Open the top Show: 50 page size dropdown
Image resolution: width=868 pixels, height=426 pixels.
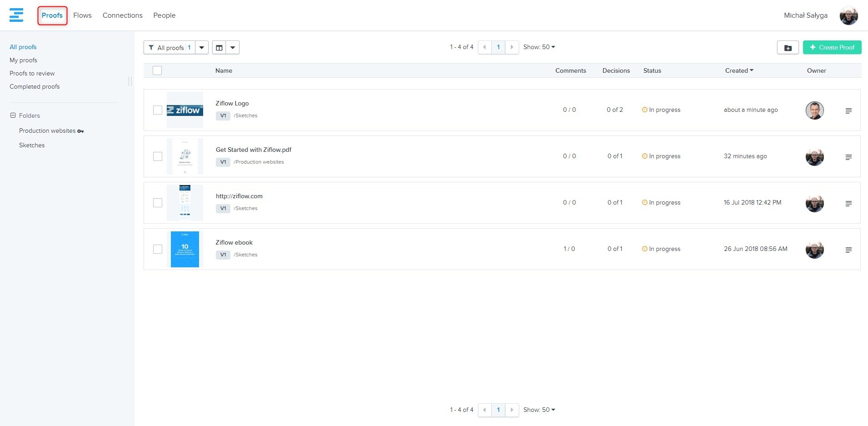[539, 47]
